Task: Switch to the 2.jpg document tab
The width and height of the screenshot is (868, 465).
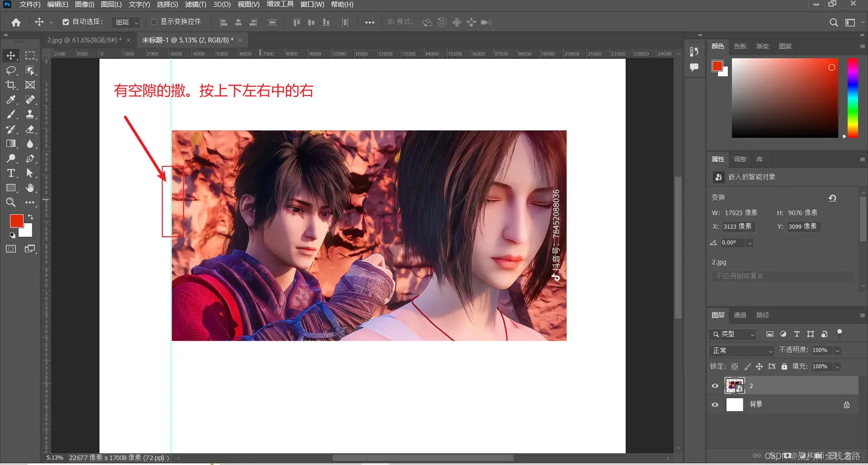Action: (x=84, y=40)
